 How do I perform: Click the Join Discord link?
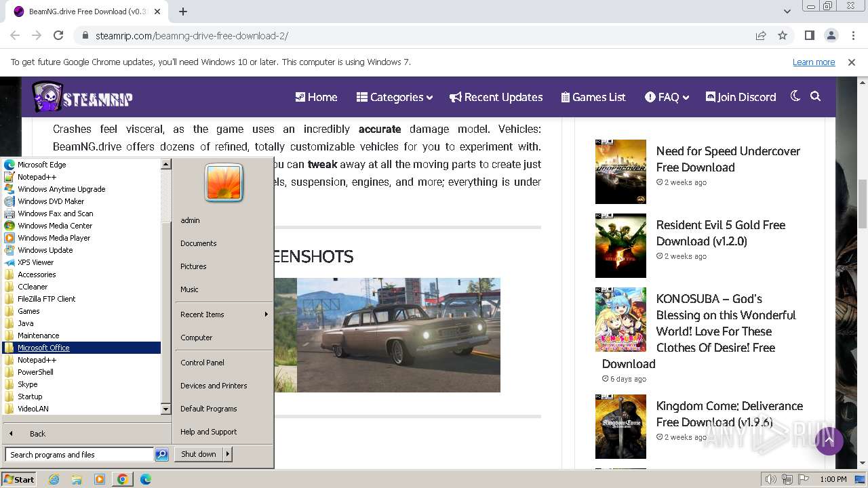[x=741, y=97]
